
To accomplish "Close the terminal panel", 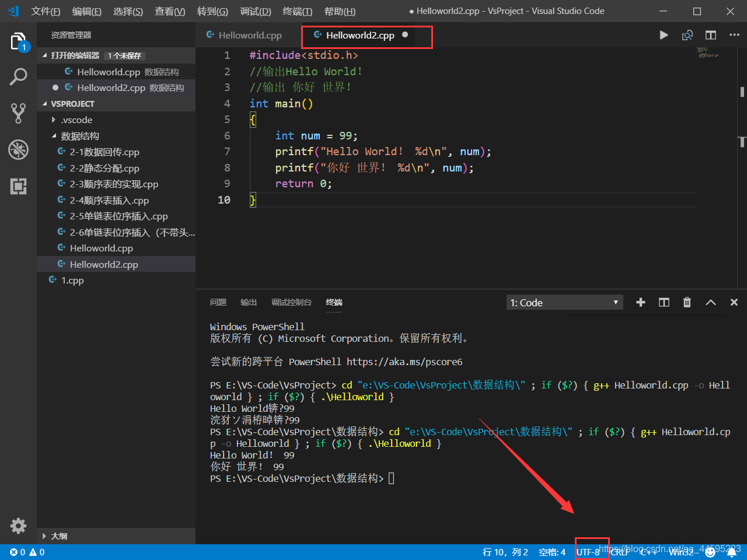I will pyautogui.click(x=734, y=302).
